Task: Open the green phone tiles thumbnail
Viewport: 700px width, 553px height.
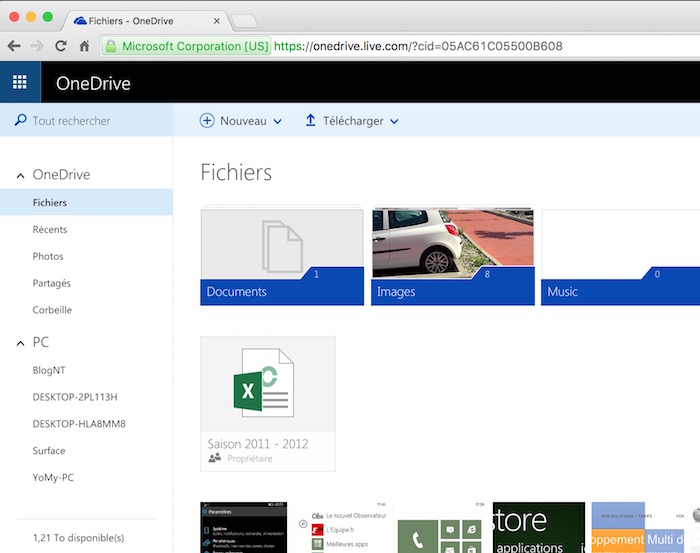Action: pos(440,527)
